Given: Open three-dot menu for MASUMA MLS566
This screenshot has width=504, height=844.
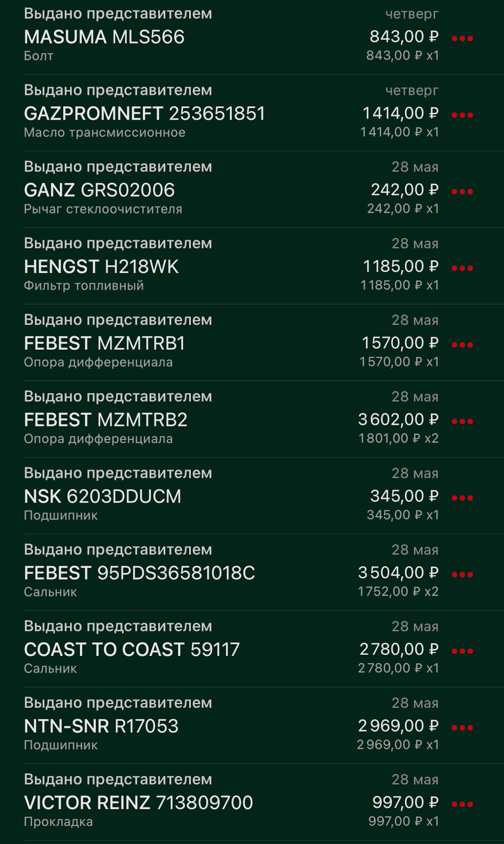Looking at the screenshot, I should [462, 38].
